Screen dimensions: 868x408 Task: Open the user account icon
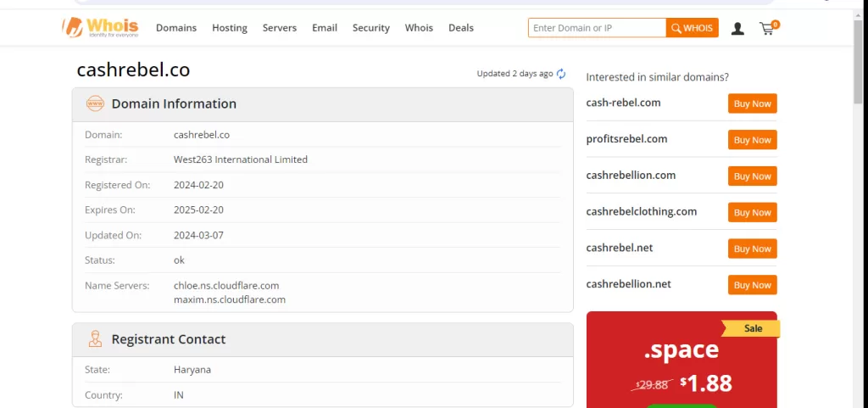pyautogui.click(x=737, y=28)
